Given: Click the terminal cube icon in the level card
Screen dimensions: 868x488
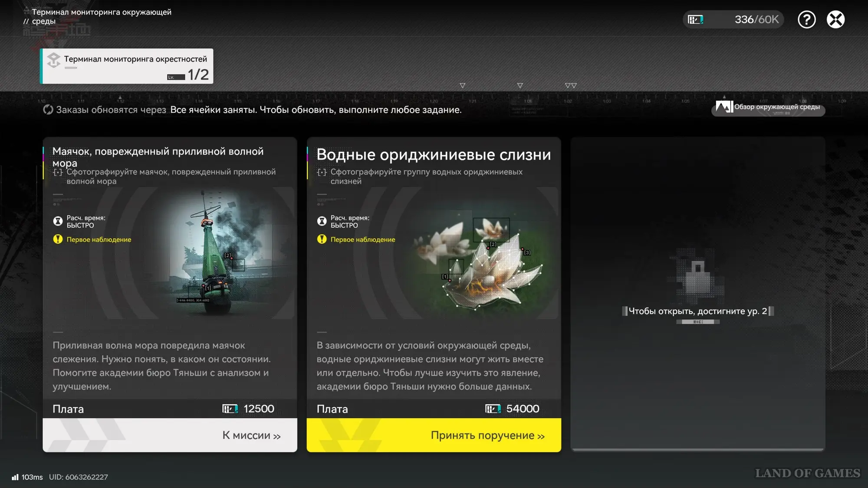Looking at the screenshot, I should pyautogui.click(x=54, y=60).
